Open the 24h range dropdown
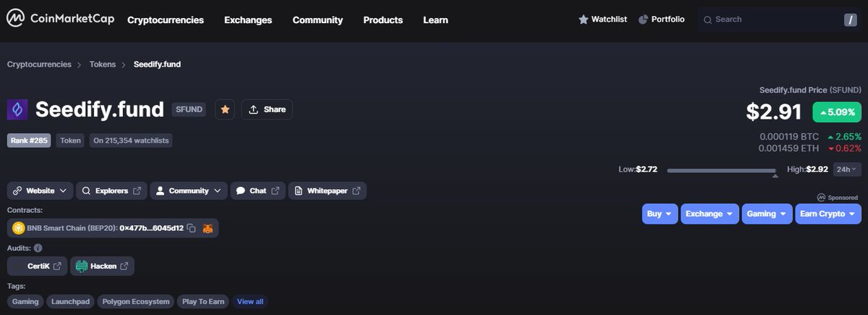 (x=847, y=169)
